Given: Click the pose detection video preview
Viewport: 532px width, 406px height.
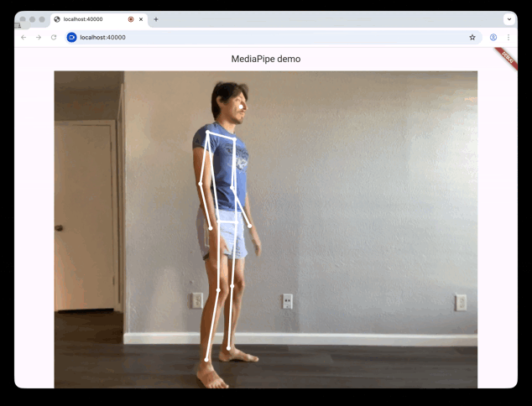Looking at the screenshot, I should (x=266, y=229).
